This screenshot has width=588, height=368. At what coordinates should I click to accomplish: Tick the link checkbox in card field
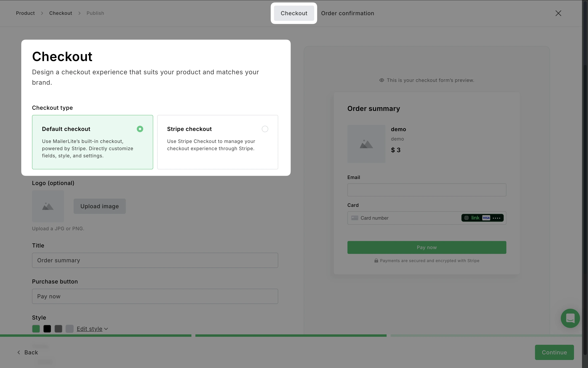click(466, 218)
